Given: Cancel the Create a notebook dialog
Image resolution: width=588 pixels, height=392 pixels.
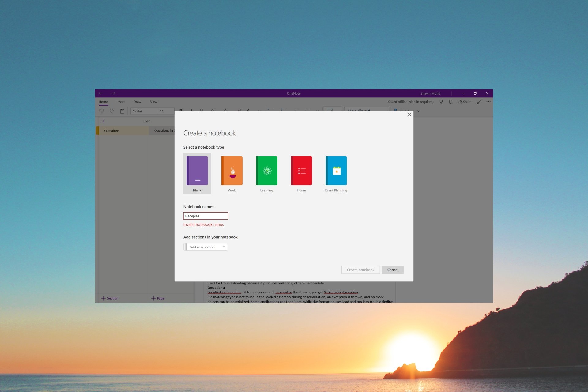Looking at the screenshot, I should 393,270.
